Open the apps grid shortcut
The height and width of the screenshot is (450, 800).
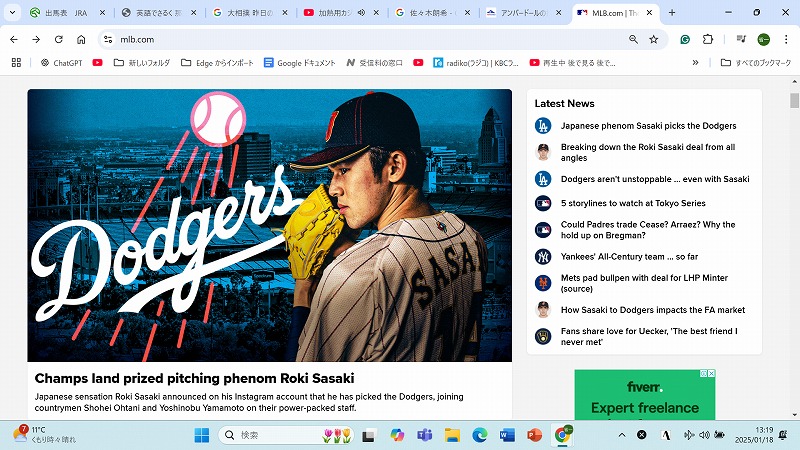click(x=16, y=63)
